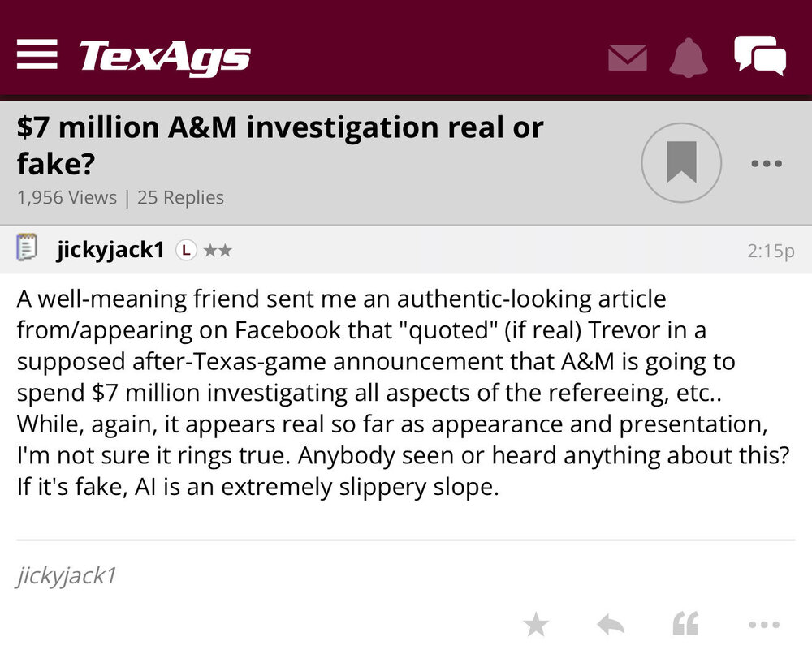Check alerts via the notification bell icon
This screenshot has width=812, height=654.
coord(689,57)
